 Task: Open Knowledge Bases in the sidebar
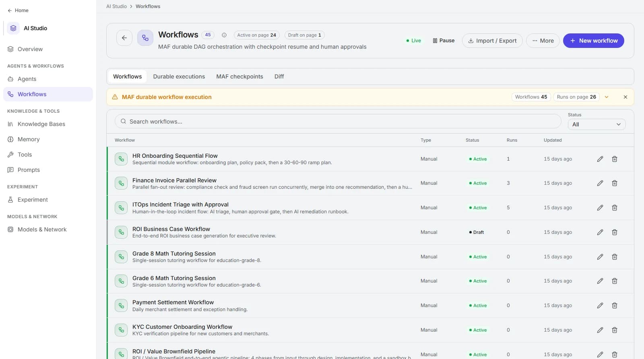pos(48,124)
